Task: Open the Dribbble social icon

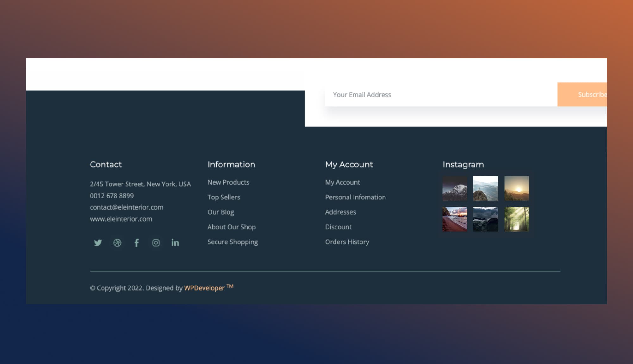Action: coord(117,243)
